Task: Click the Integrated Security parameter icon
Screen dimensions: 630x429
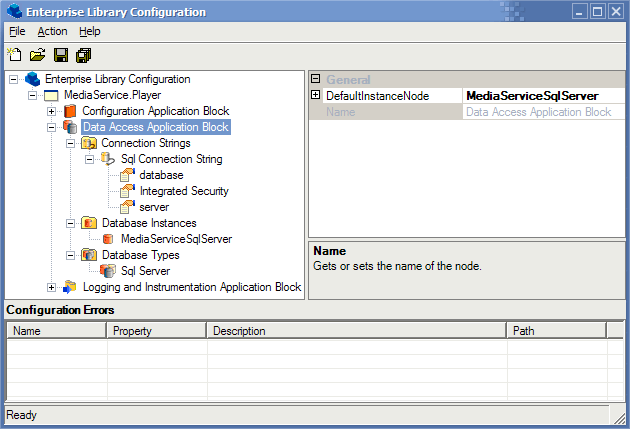Action: pyautogui.click(x=127, y=191)
